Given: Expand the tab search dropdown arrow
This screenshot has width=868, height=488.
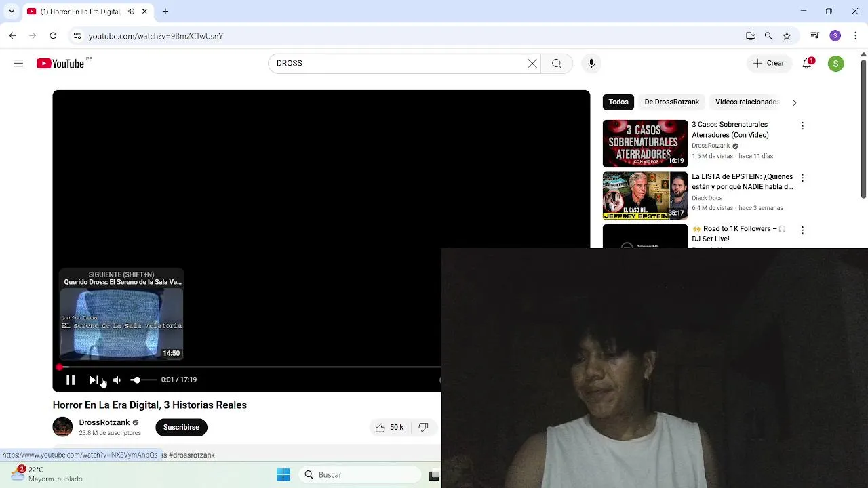Looking at the screenshot, I should [x=12, y=12].
